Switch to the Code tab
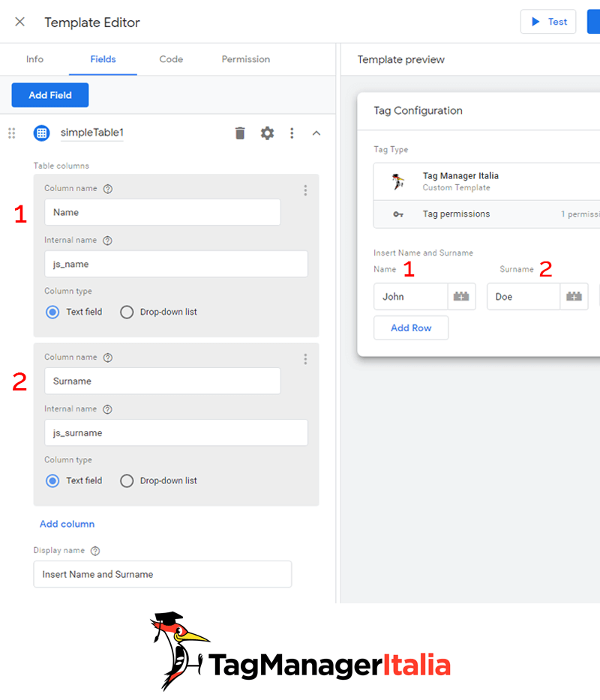 pos(171,59)
